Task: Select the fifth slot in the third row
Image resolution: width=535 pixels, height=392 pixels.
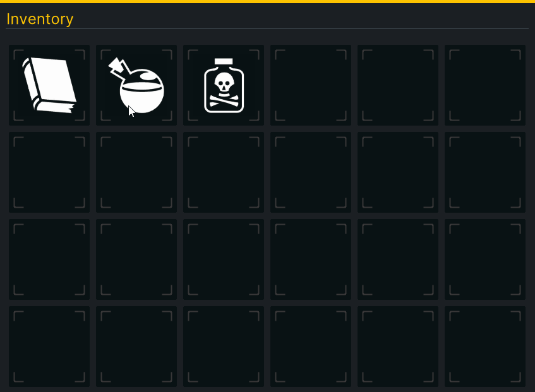Action: [398, 259]
